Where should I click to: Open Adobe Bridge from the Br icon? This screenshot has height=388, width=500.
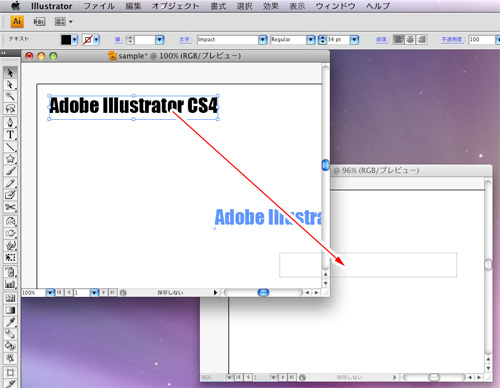click(x=39, y=22)
